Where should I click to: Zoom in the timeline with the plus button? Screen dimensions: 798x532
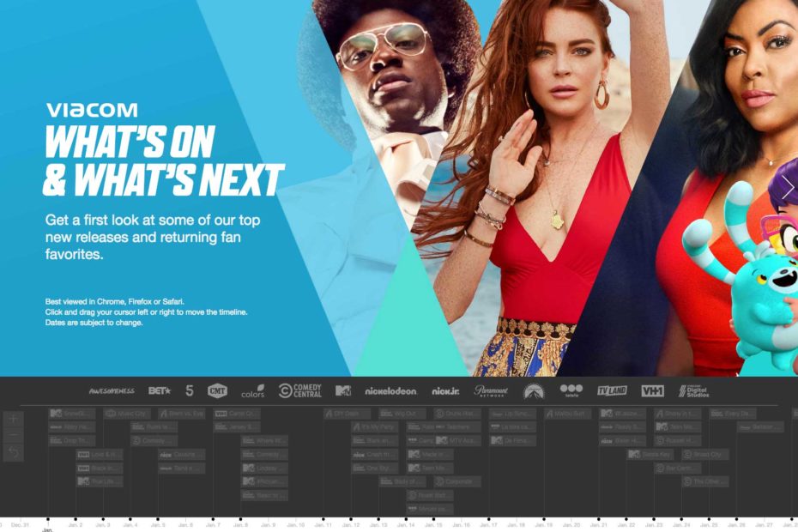13,420
